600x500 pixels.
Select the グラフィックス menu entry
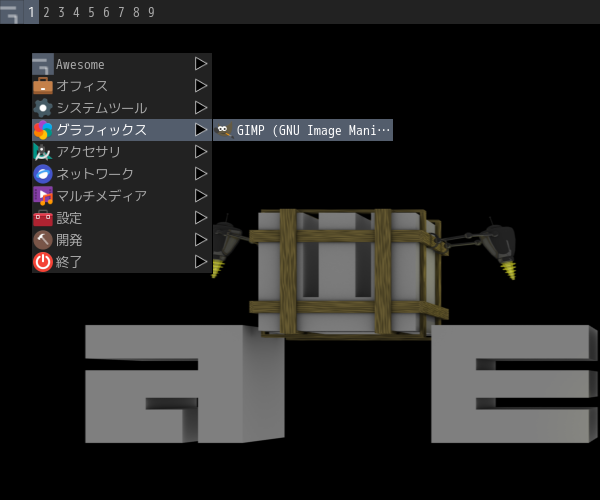[x=122, y=130]
